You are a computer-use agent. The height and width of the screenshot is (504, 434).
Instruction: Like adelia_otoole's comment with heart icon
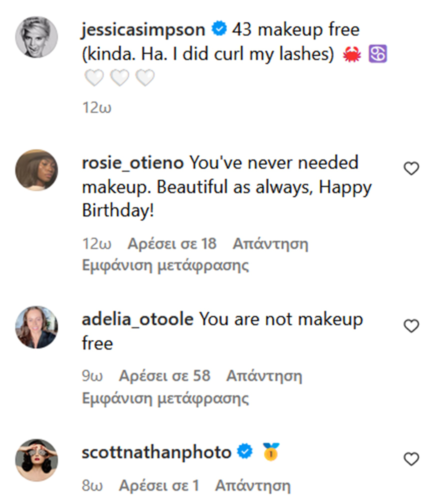click(411, 326)
